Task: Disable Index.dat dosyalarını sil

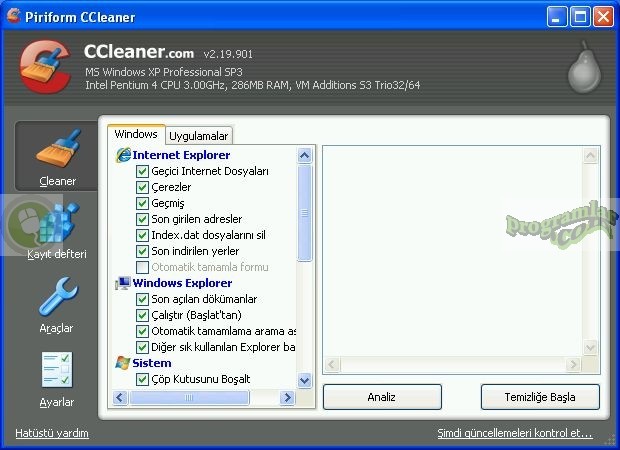Action: 142,235
